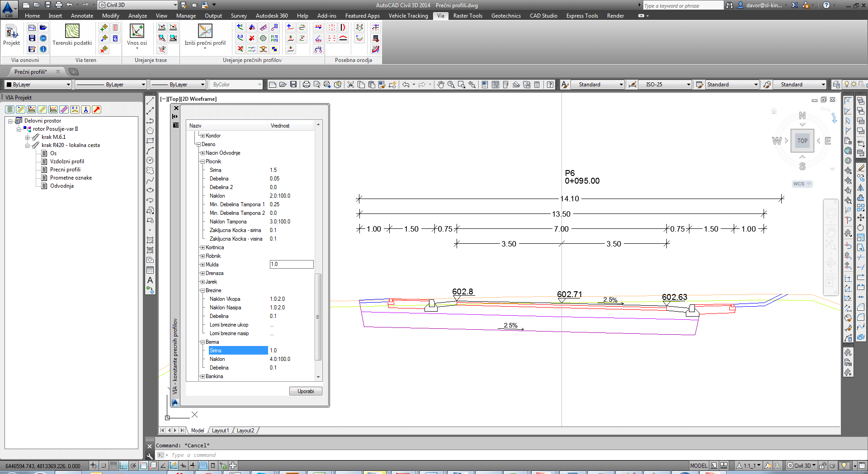Switch to Layout1 tab

(220, 431)
